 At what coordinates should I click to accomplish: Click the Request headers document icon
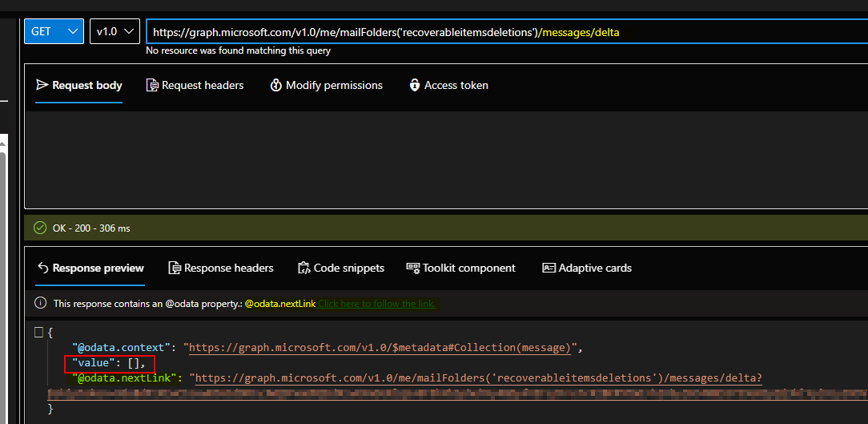coord(152,85)
